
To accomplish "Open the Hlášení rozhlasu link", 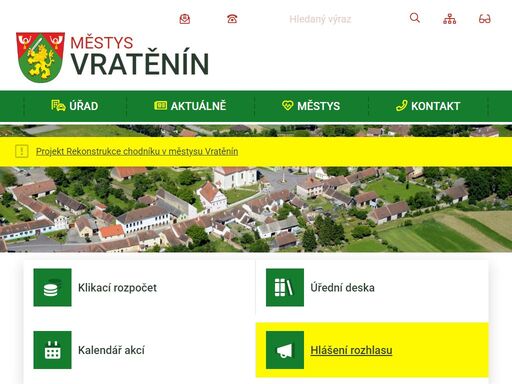I will tap(351, 350).
